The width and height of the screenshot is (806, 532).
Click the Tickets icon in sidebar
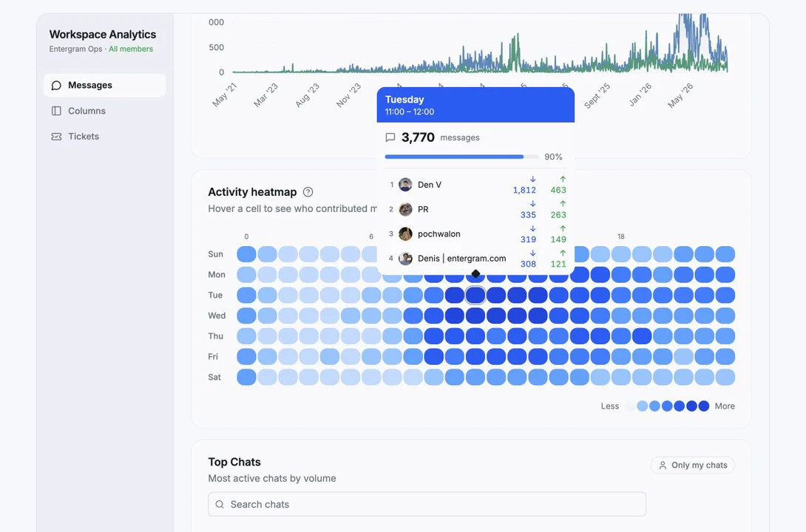tap(56, 137)
